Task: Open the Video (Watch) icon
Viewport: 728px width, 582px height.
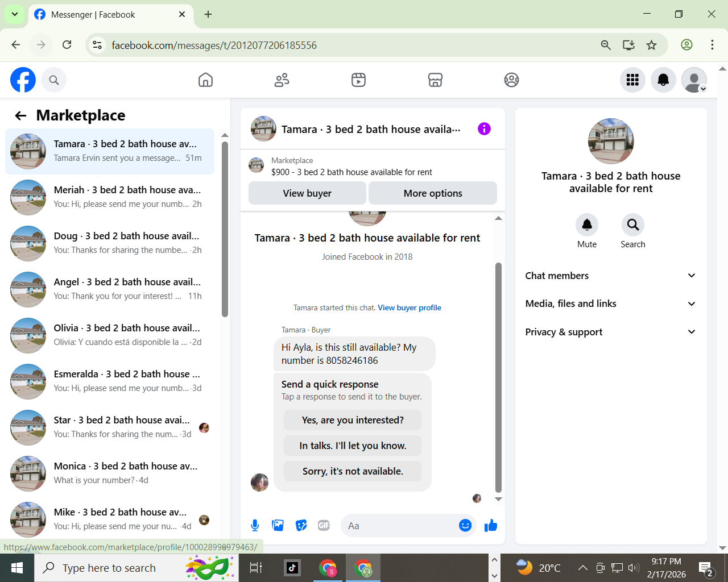Action: tap(358, 80)
